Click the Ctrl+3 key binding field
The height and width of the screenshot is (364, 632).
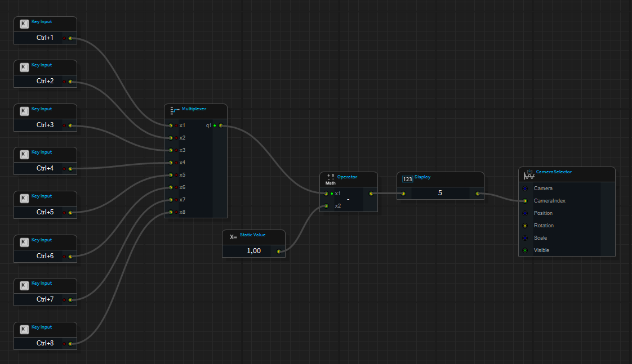(45, 125)
